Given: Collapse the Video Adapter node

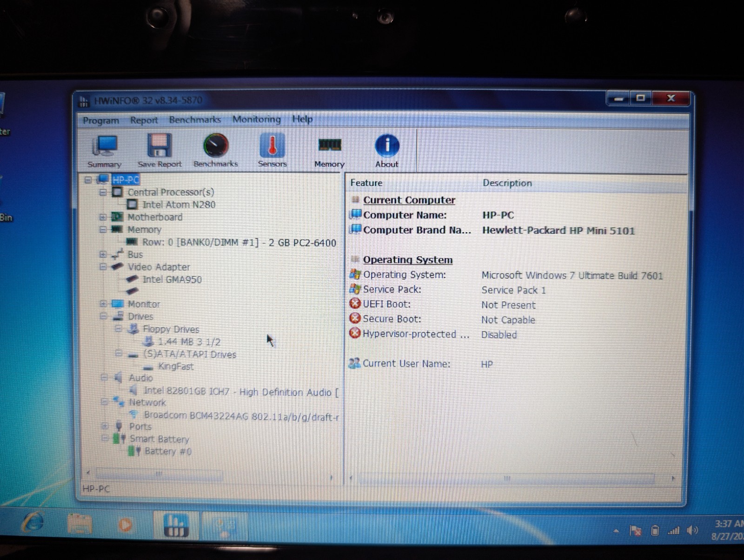Looking at the screenshot, I should [103, 267].
